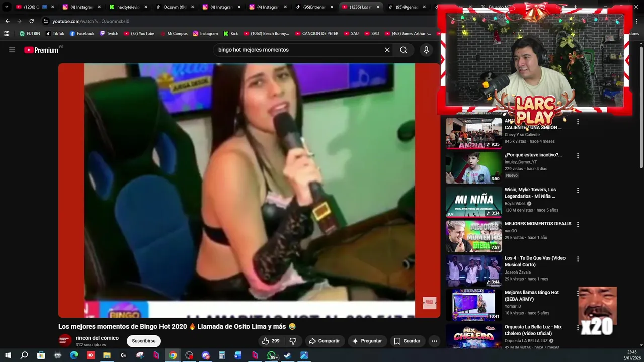Screen dimensions: 644x362
Task: Clear the search box text
Action: (x=387, y=50)
